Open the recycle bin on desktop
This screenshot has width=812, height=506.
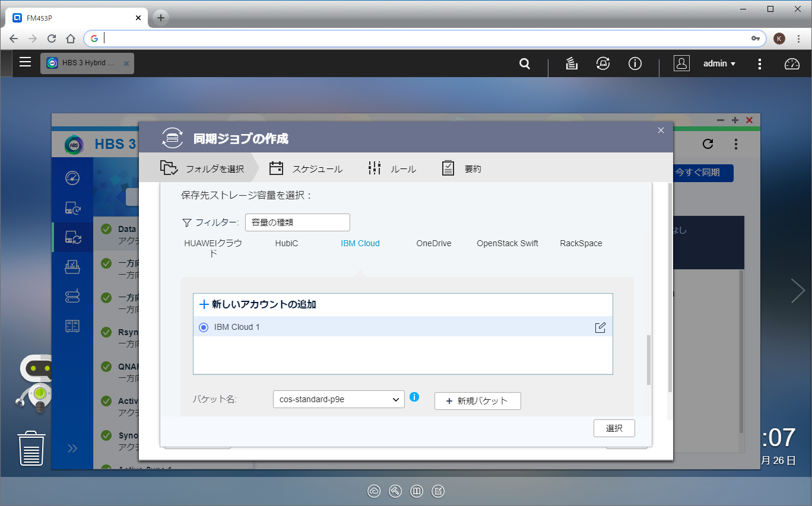[x=31, y=448]
